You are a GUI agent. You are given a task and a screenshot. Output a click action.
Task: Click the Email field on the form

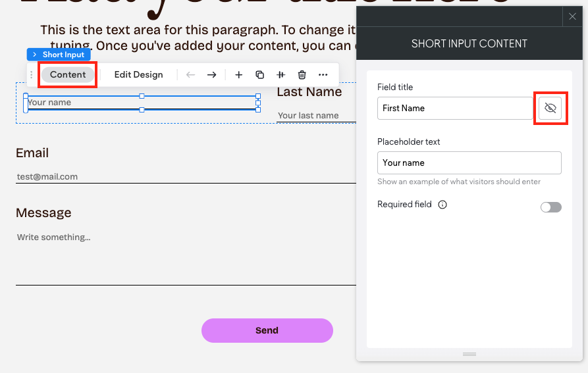[184, 176]
